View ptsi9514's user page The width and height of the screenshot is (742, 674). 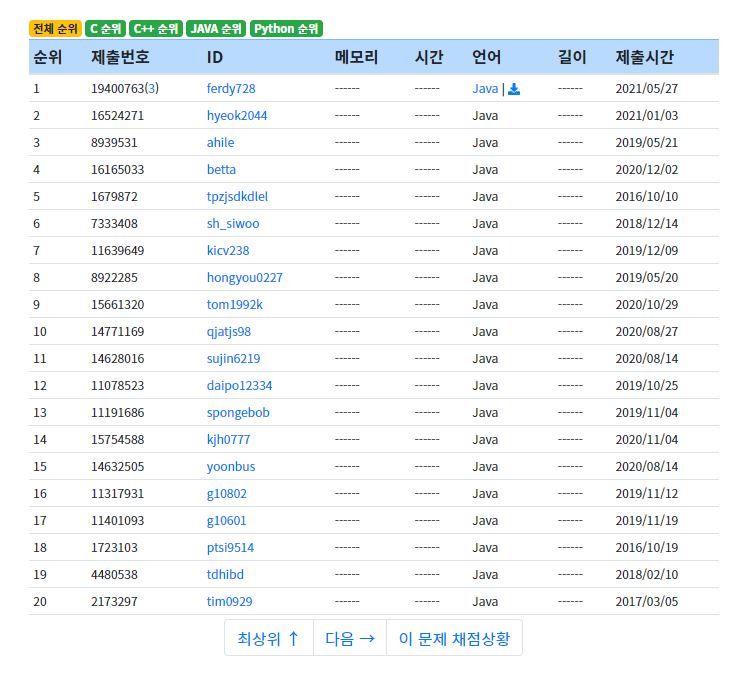(230, 547)
